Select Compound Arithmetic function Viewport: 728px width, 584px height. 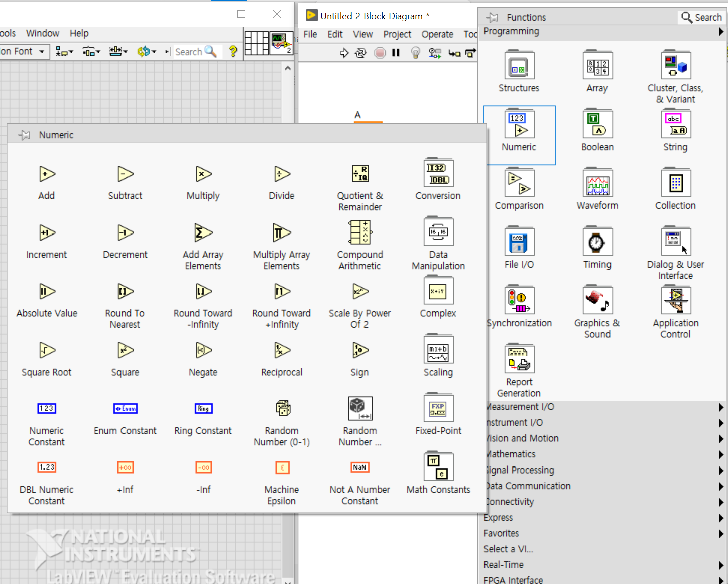(x=360, y=232)
